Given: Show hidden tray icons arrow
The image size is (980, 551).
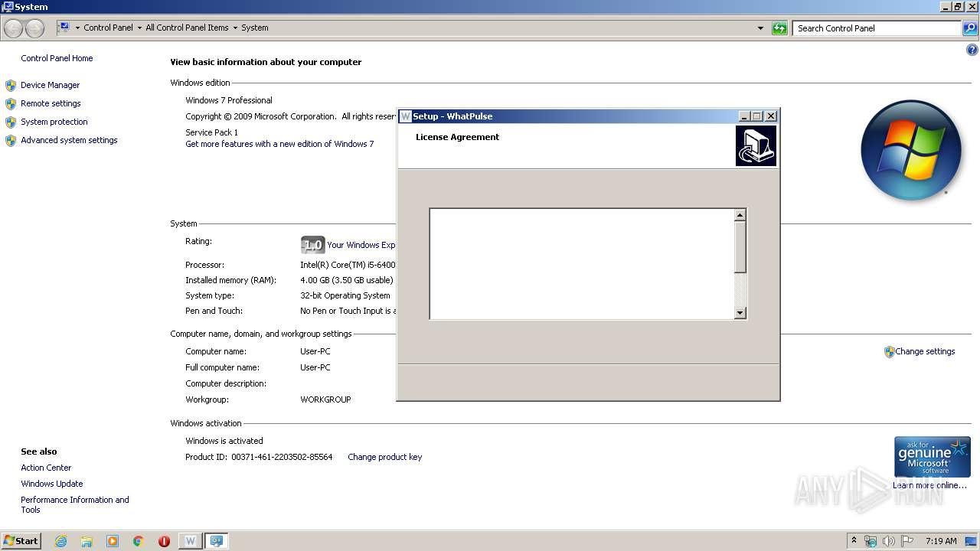Looking at the screenshot, I should (x=854, y=540).
